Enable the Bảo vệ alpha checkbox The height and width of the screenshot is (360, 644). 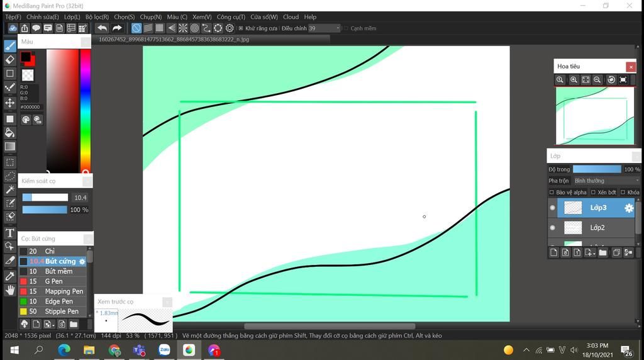[552, 193]
